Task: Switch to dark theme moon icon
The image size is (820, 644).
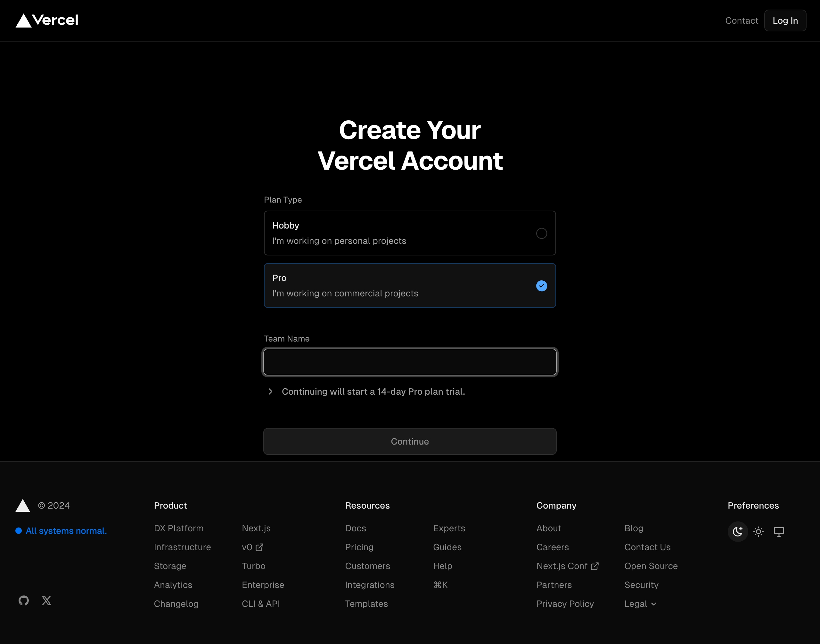Action: [737, 532]
